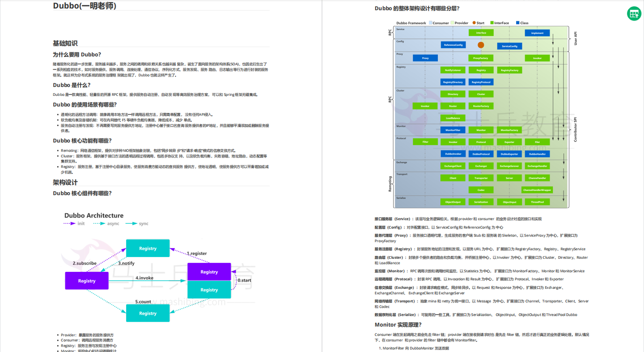Select the heading "Dubbo 的使用场景有哪些?"
Screen dimensions: 644x352
[85, 105]
